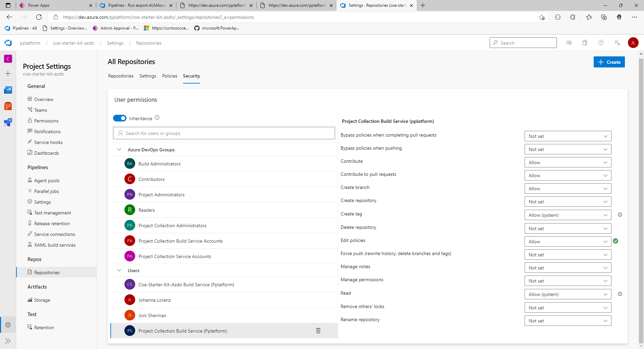Show info for the Read permission
644x349 pixels.
[620, 294]
